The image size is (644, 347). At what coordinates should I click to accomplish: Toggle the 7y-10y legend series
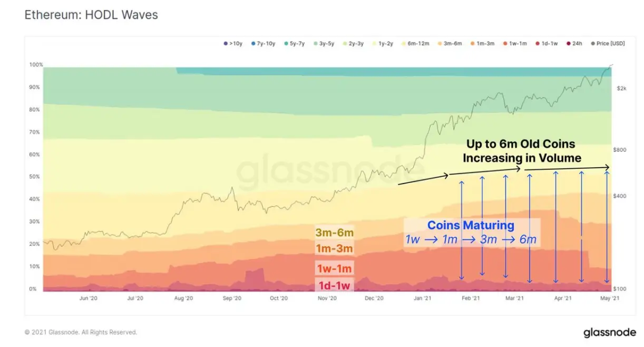tap(263, 44)
